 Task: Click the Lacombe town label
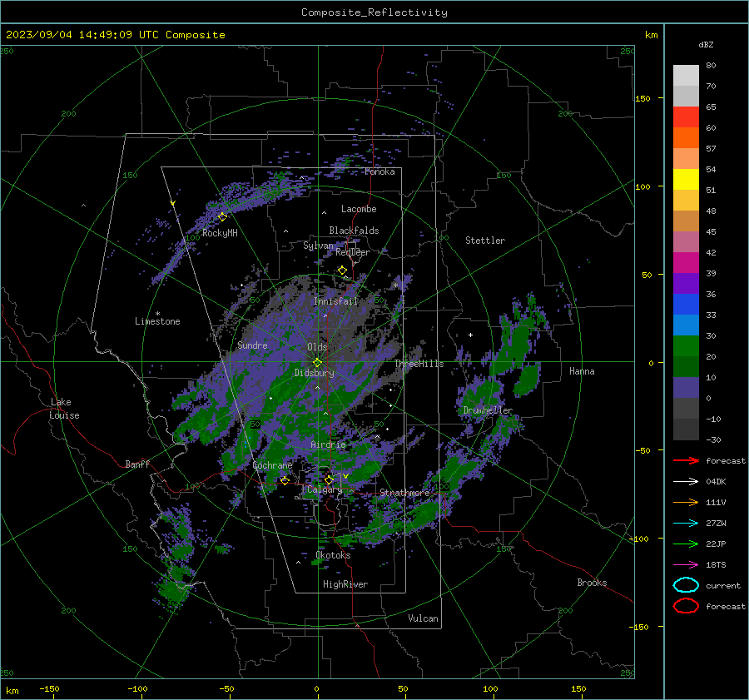point(359,209)
